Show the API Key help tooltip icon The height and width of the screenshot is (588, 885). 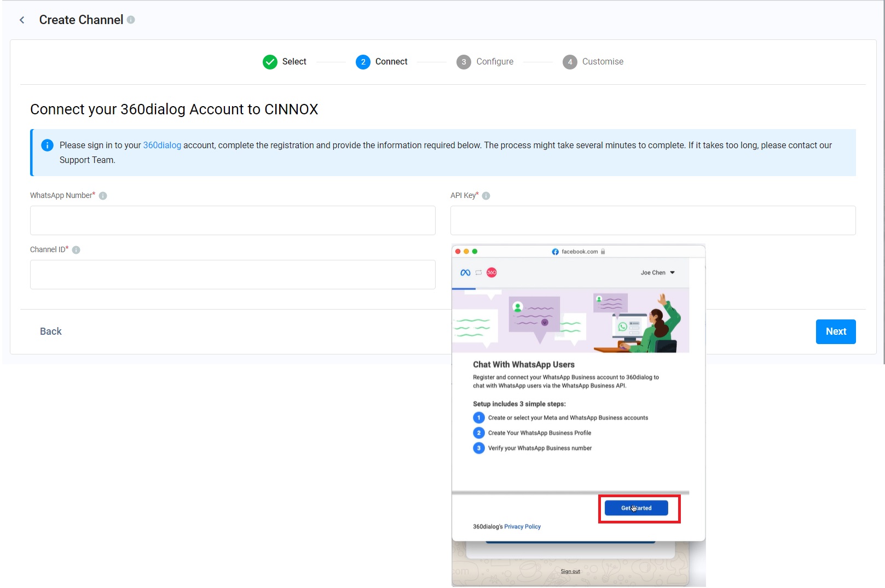tap(486, 196)
